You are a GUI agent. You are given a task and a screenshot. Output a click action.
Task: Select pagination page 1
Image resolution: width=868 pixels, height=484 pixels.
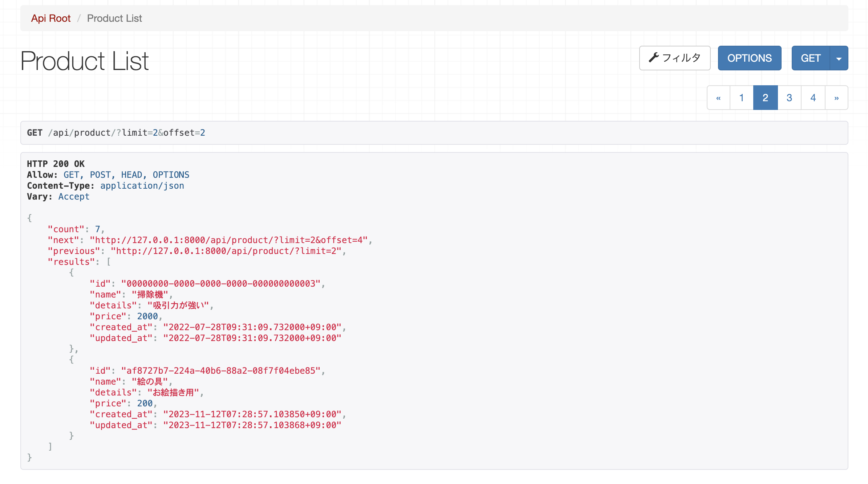(x=742, y=98)
